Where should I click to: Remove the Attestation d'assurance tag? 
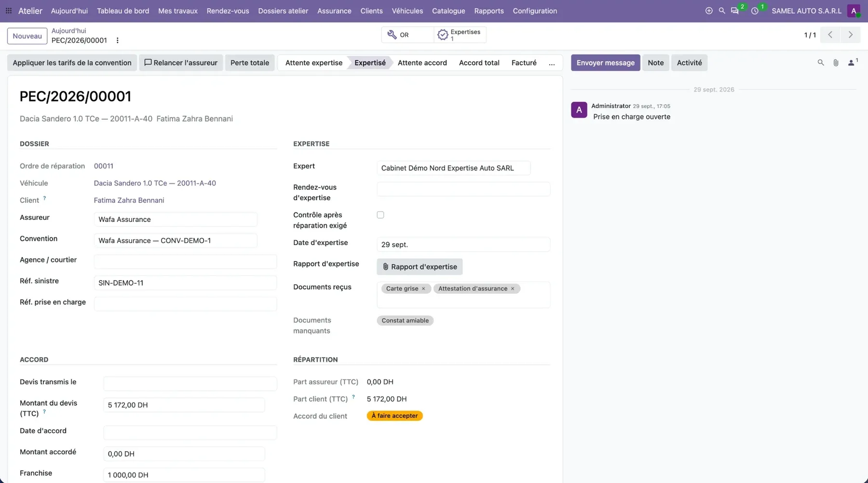(513, 289)
